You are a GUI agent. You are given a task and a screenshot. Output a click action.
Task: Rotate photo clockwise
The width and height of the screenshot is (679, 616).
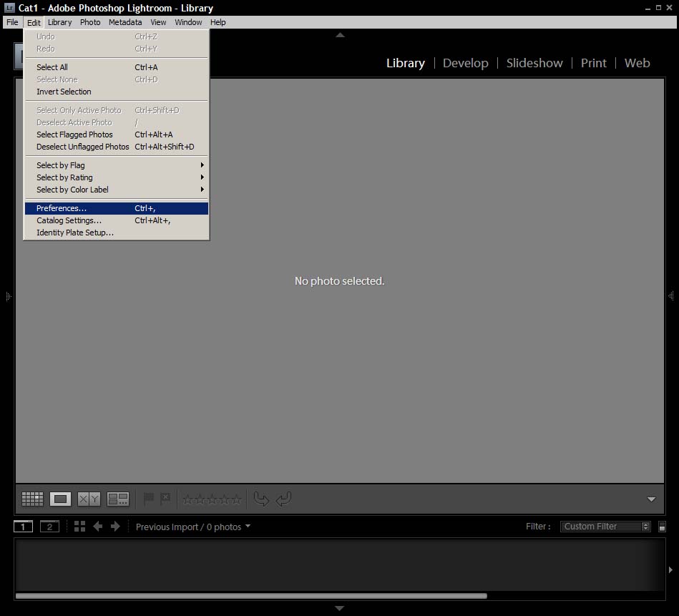point(283,499)
